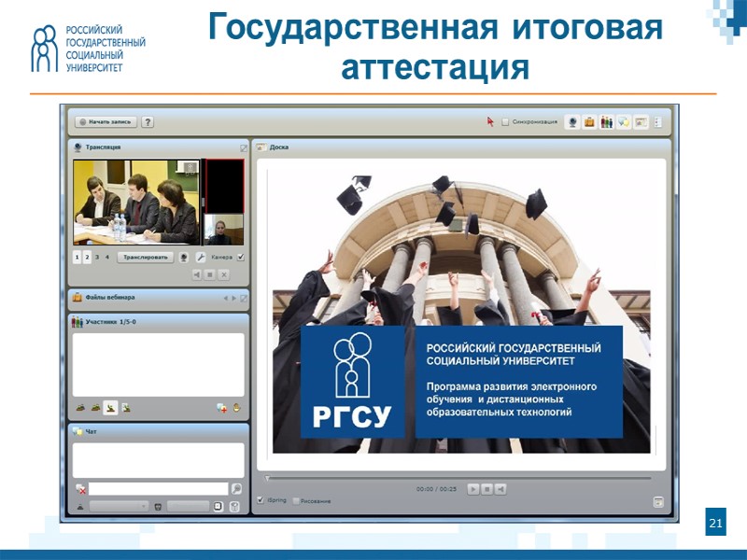This screenshot has width=747, height=560.
Task: Click the second participant status icon
Action: (96, 408)
